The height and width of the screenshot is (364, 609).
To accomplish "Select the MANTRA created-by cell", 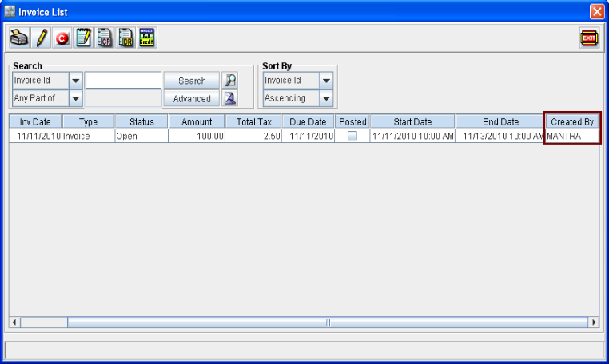I will [572, 136].
